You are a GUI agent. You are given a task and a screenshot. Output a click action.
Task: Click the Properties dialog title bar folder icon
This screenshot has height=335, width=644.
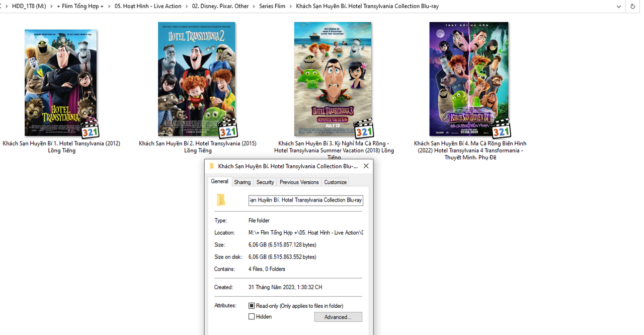[212, 166]
